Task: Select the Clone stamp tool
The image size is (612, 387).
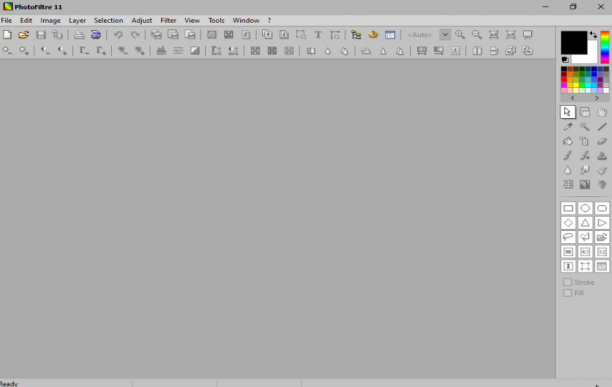Action: [602, 156]
